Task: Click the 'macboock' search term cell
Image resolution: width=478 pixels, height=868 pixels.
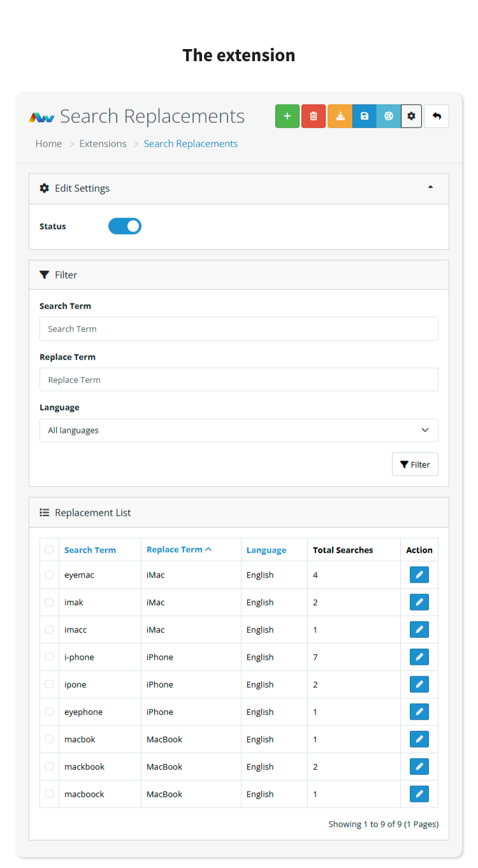Action: tap(84, 794)
